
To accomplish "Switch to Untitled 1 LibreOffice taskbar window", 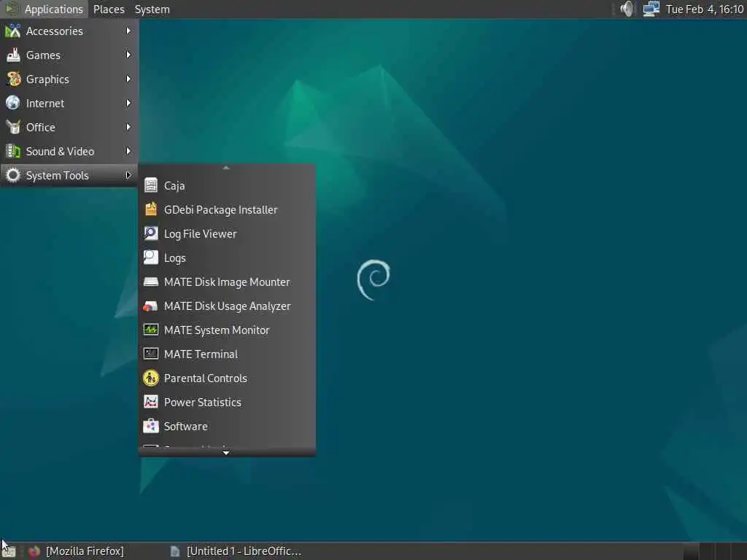I will coord(237,551).
